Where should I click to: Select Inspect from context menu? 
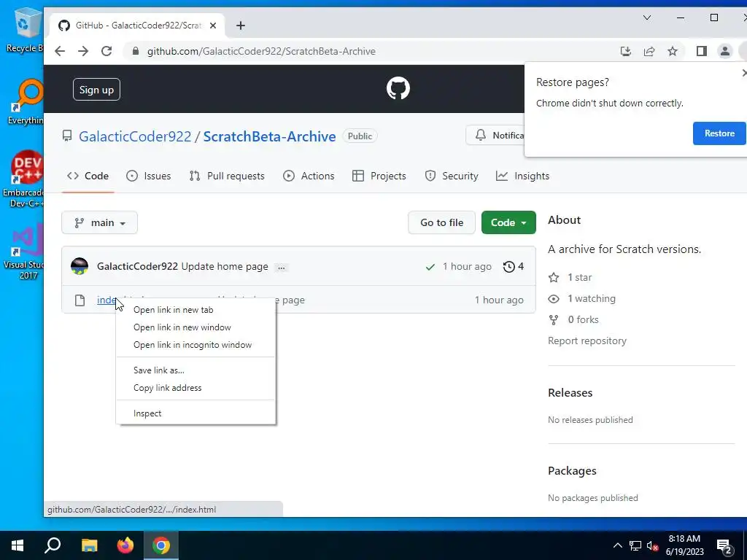click(x=196, y=414)
